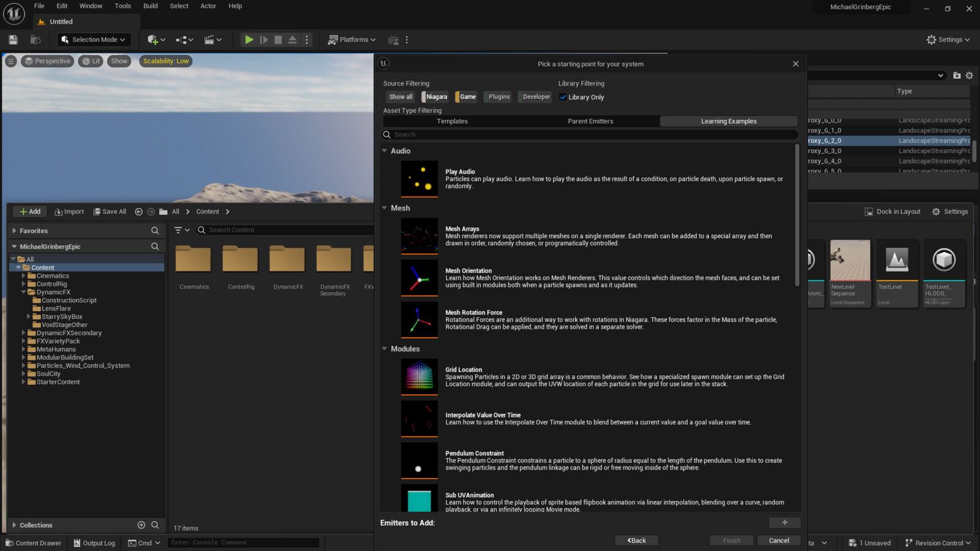Click the examples list vertical scrollbar
This screenshot has height=551, width=980.
pos(797,214)
